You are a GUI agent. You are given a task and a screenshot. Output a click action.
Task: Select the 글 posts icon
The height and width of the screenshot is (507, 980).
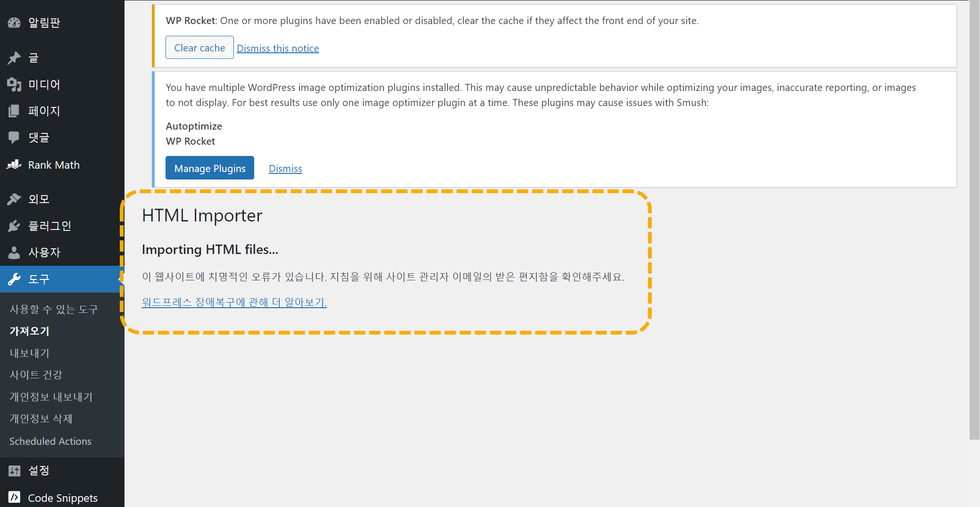point(14,57)
